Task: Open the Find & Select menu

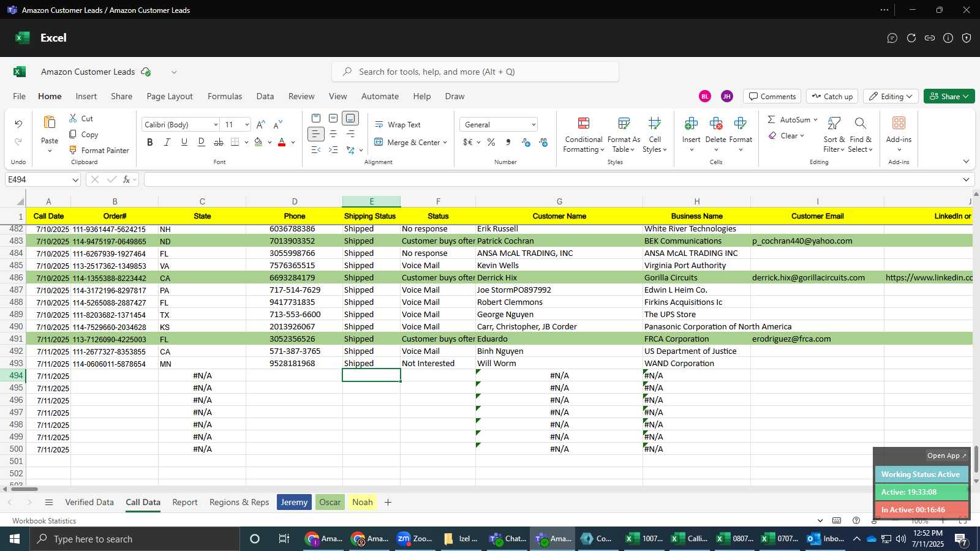Action: click(861, 135)
